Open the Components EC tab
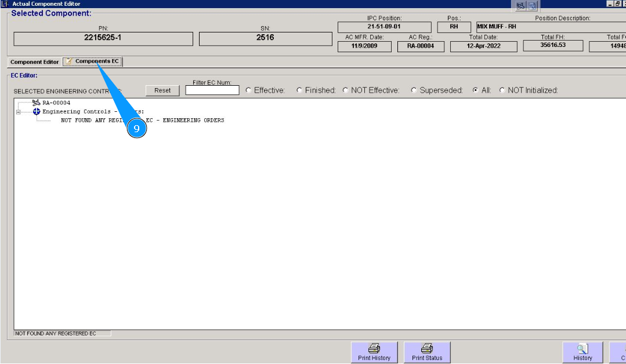The image size is (626, 364). pyautogui.click(x=93, y=61)
